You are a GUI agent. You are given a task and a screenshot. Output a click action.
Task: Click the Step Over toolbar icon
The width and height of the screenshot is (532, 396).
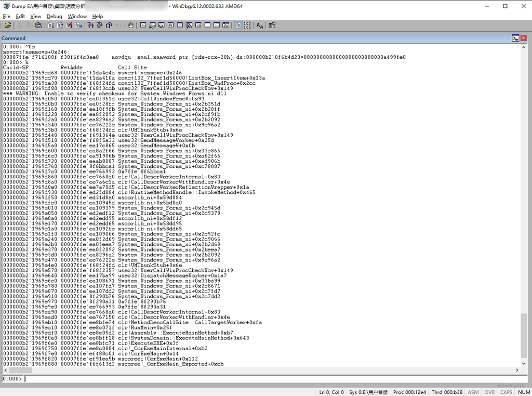click(x=99, y=25)
